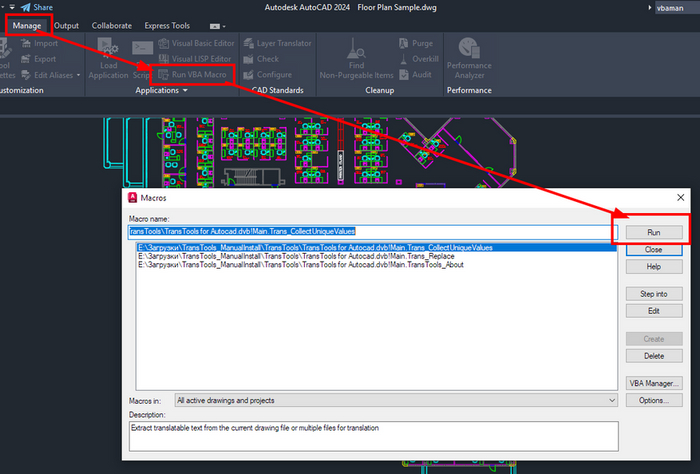This screenshot has height=474, width=700.
Task: Open the Visual LISP Editor
Action: [x=195, y=58]
